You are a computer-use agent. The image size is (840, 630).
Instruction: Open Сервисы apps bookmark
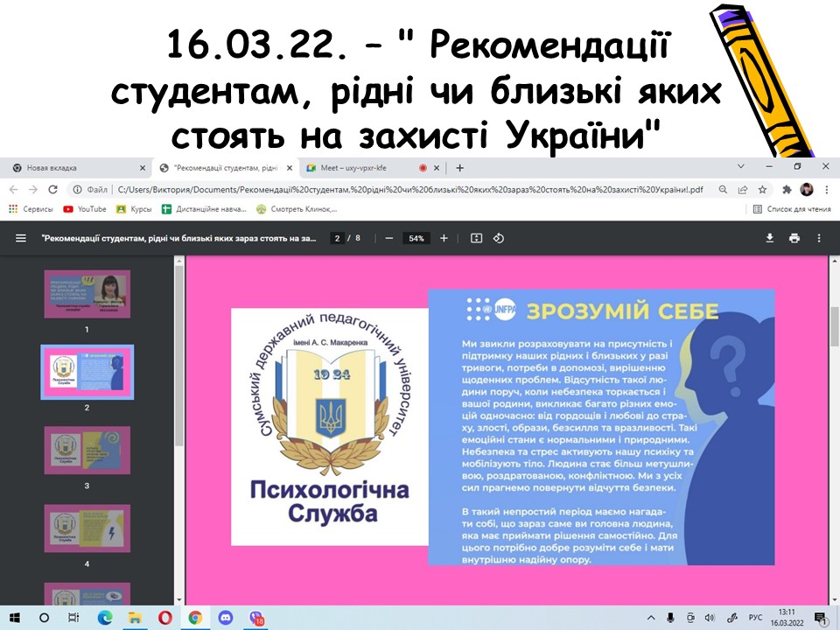tap(31, 209)
